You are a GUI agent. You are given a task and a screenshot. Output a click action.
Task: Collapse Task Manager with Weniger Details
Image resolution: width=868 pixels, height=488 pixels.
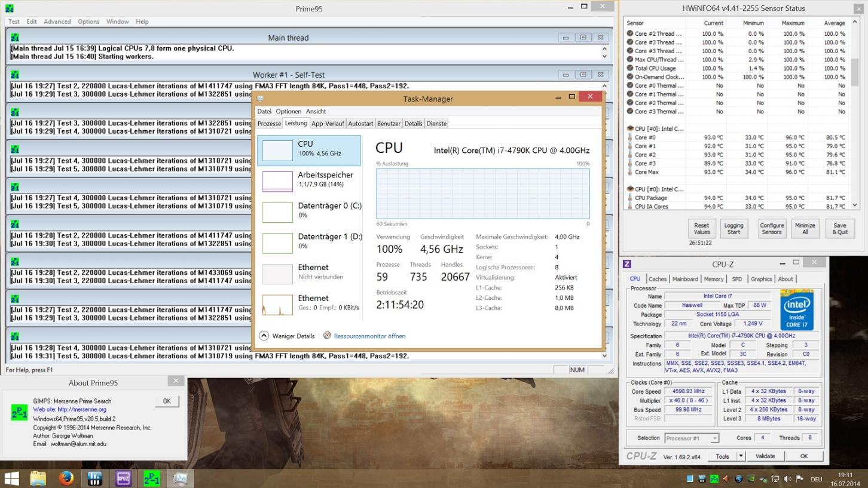(287, 336)
